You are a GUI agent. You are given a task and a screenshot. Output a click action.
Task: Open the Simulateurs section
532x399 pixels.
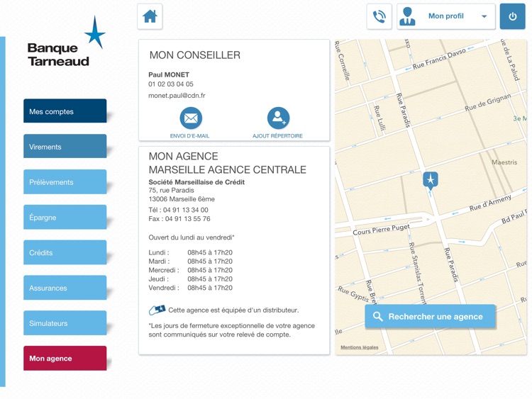click(65, 322)
